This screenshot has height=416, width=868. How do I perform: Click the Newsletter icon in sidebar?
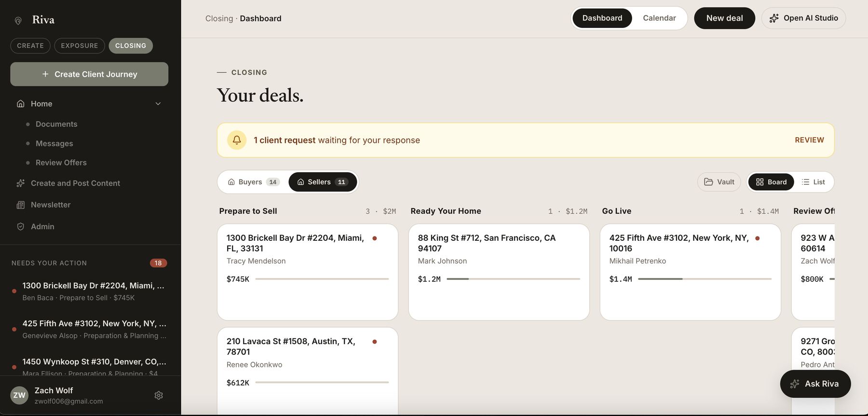pos(20,205)
